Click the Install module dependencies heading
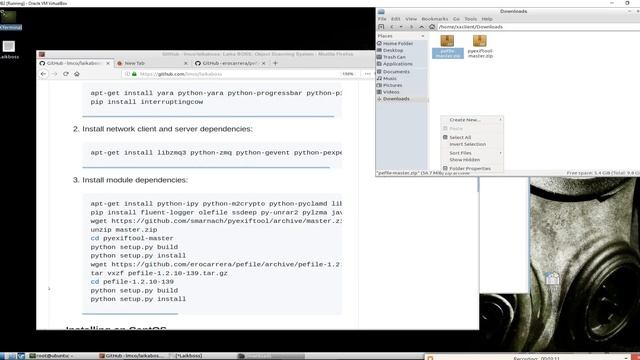 point(135,180)
